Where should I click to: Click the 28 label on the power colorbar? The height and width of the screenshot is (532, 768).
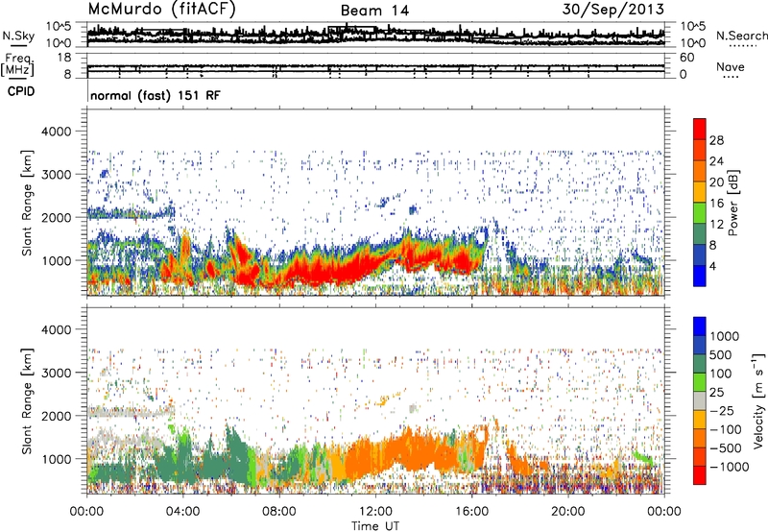click(x=716, y=140)
